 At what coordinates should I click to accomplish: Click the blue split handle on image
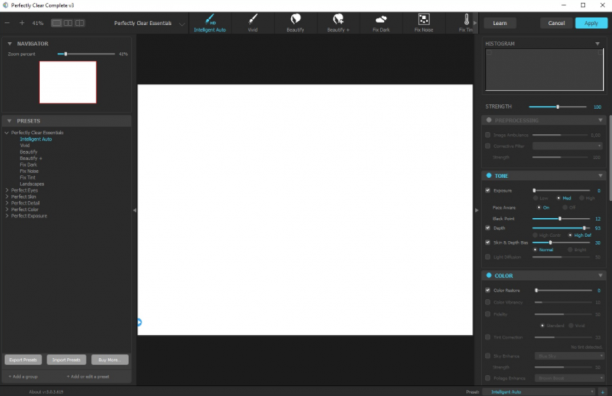[x=139, y=322]
